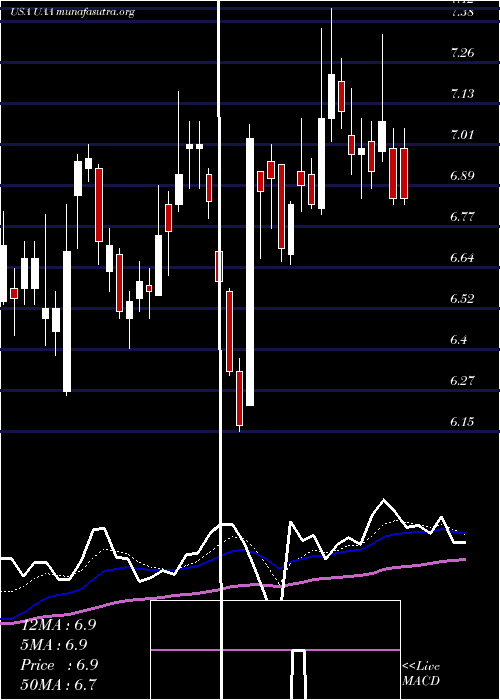Click the 7.01 price axis label
The height and width of the screenshot is (700, 500).
point(462,135)
